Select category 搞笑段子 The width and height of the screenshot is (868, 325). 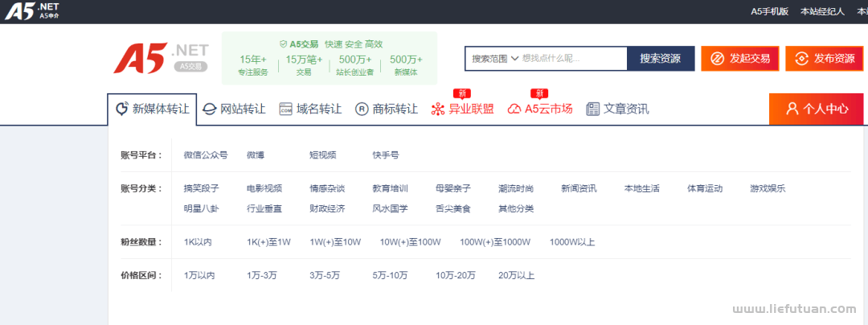pos(202,188)
